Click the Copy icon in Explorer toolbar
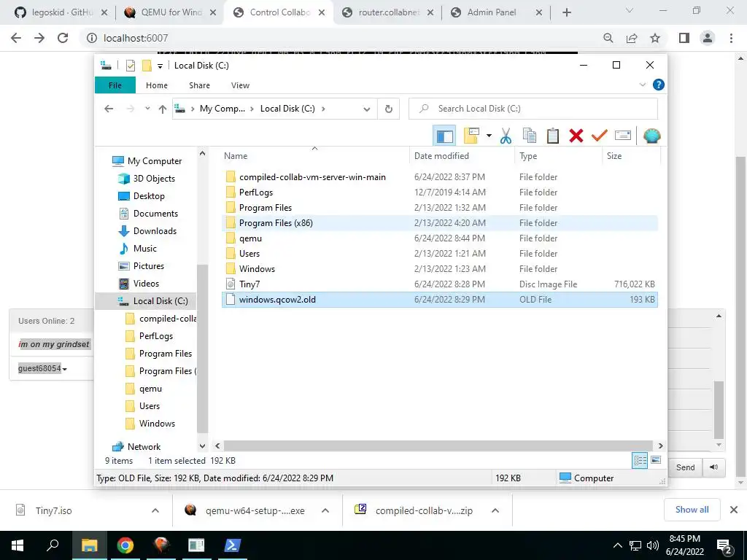 point(530,136)
